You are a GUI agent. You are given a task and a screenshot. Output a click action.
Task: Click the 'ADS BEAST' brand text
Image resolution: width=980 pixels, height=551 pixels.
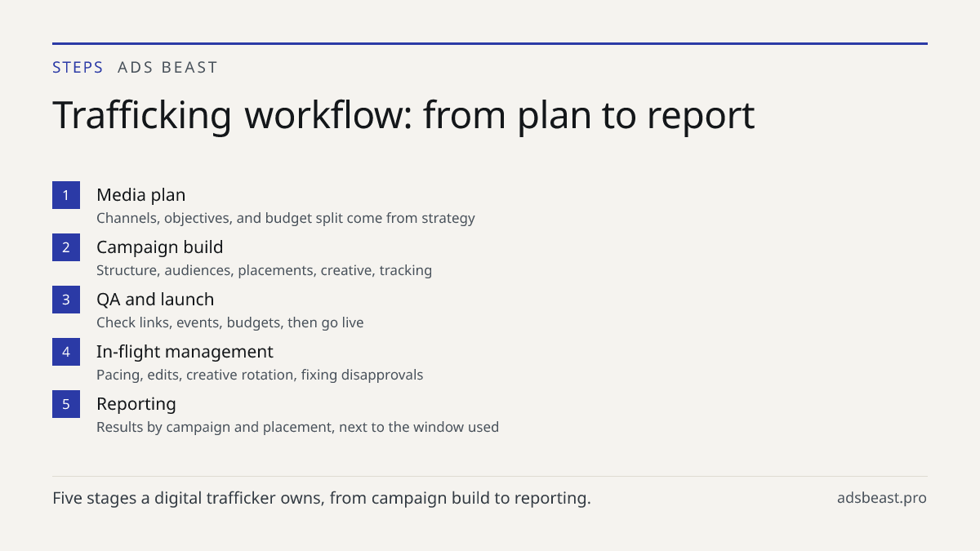coord(167,67)
